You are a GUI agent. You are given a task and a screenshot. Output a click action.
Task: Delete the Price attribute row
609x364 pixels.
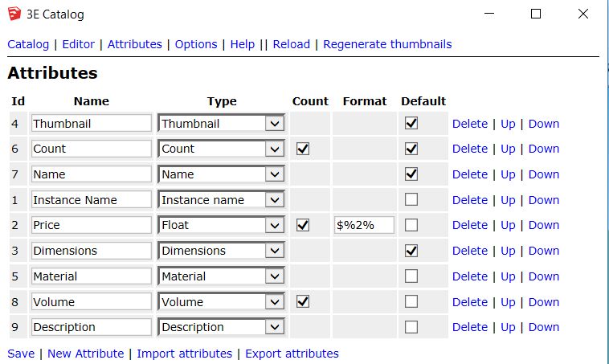pos(470,225)
